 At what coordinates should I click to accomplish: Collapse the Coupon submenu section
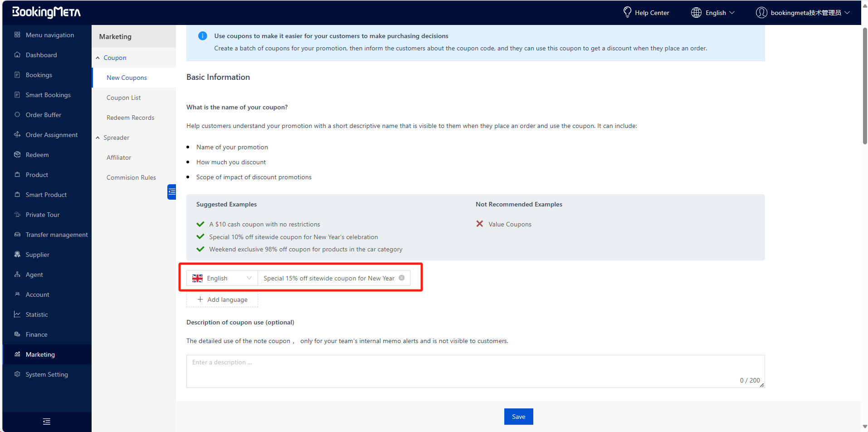(x=98, y=58)
